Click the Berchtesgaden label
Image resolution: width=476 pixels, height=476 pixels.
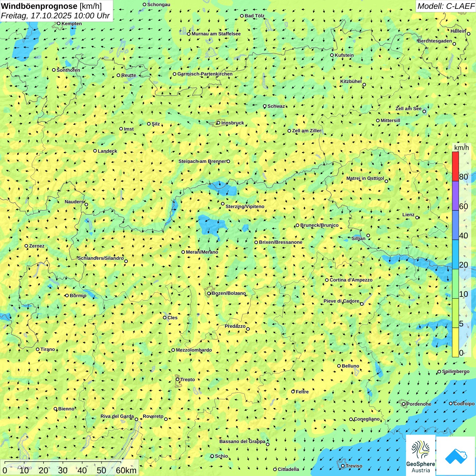435,41
